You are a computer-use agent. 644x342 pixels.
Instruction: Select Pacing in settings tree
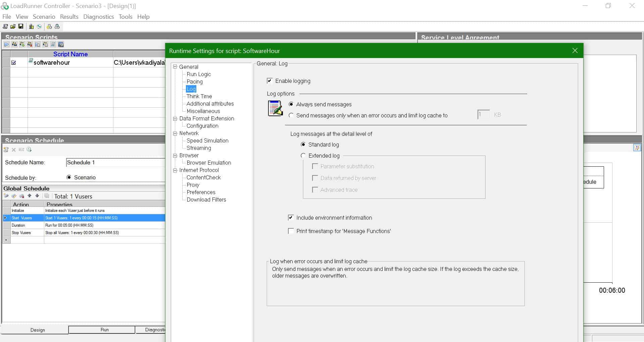pyautogui.click(x=195, y=81)
